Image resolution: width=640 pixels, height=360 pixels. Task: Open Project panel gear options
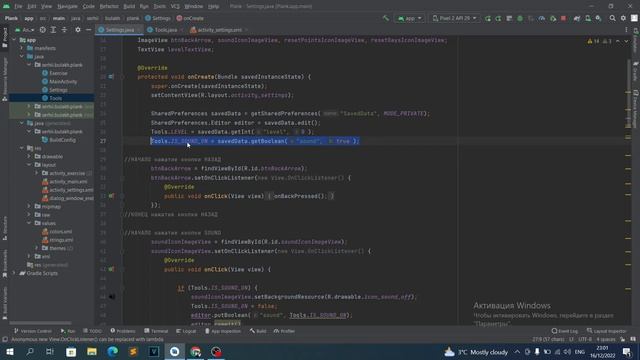pos(78,30)
